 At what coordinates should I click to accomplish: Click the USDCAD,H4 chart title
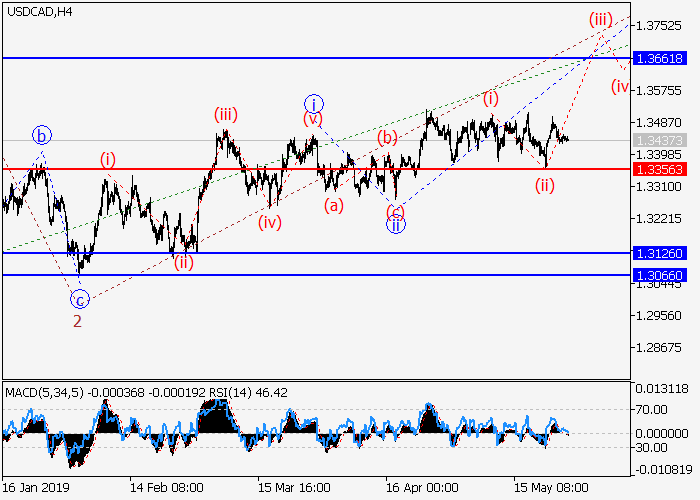click(38, 11)
